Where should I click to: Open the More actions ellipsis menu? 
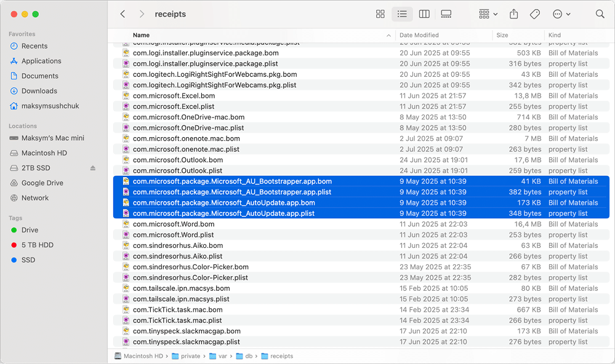561,14
